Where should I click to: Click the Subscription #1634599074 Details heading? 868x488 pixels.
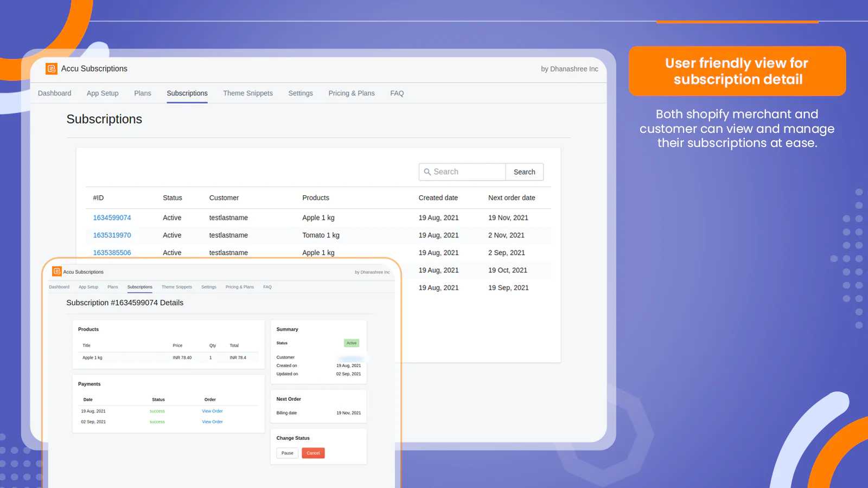(x=125, y=303)
